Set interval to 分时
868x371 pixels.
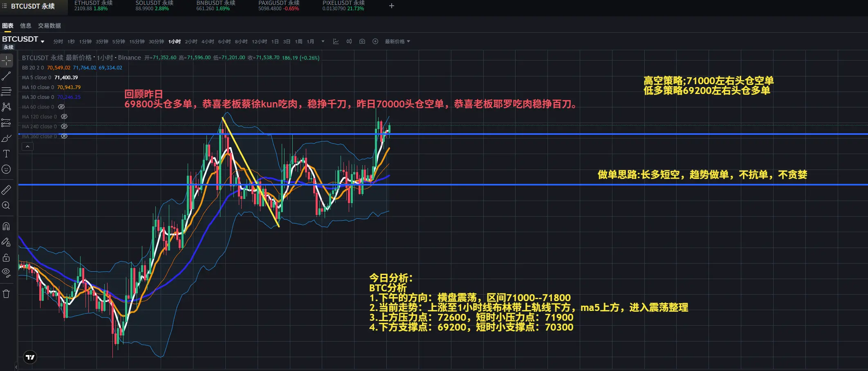click(x=58, y=42)
